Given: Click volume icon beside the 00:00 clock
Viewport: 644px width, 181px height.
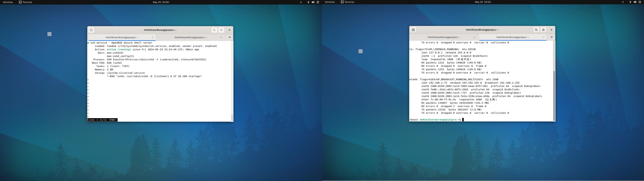Looking at the screenshot, I should coord(313,2).
